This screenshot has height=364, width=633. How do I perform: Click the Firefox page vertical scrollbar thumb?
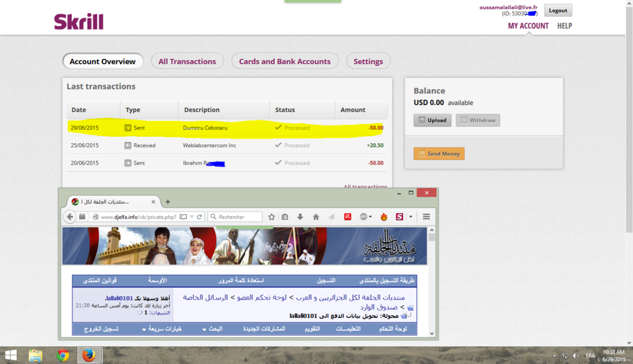[x=432, y=237]
